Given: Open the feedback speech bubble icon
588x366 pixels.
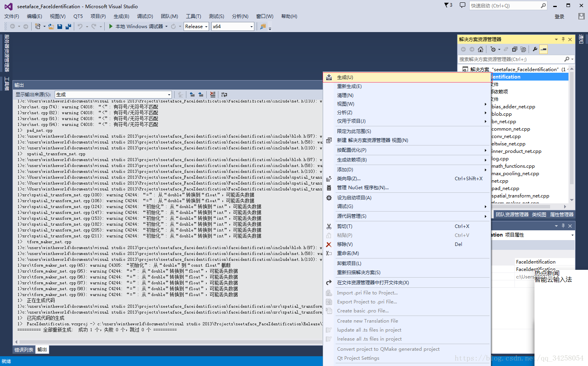Looking at the screenshot, I should (463, 5).
